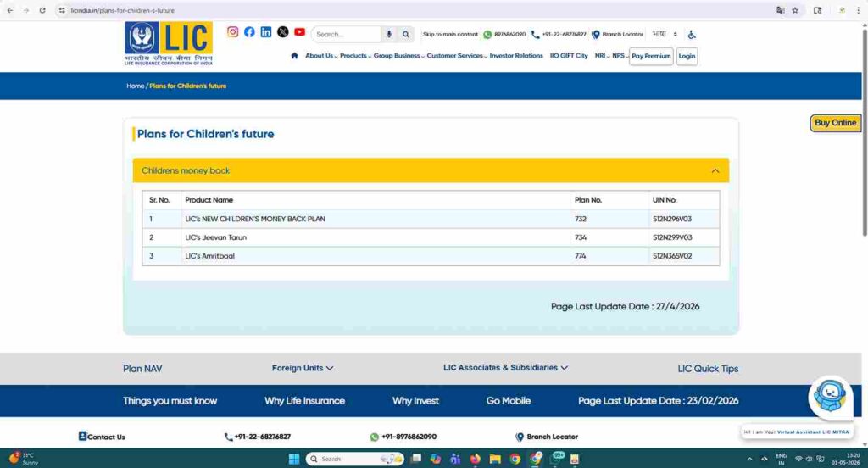
Task: Click the Login button
Action: [x=687, y=56]
